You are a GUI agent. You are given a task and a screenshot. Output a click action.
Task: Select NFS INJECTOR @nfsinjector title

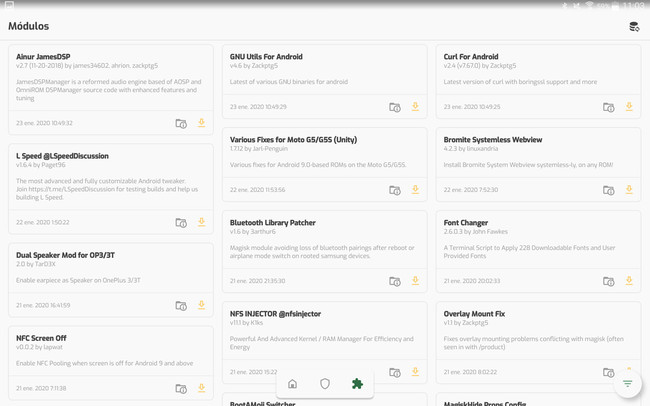(275, 314)
